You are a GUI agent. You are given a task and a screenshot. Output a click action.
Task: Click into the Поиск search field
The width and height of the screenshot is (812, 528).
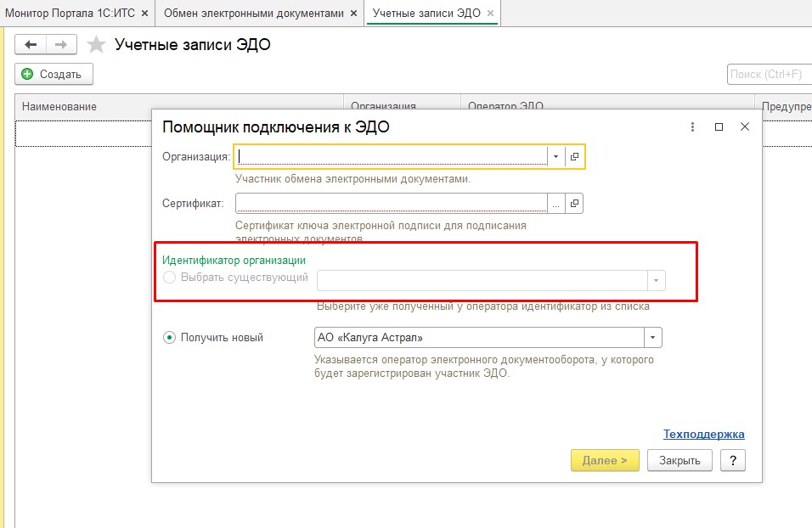click(x=769, y=74)
